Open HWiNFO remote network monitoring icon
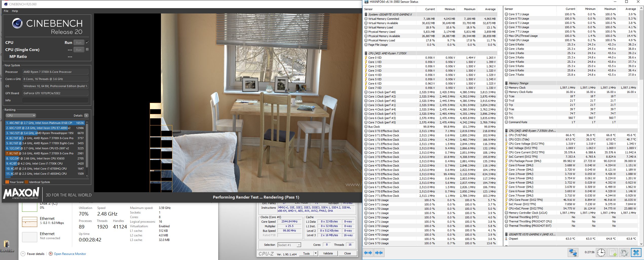The height and width of the screenshot is (260, 644). coord(573,253)
